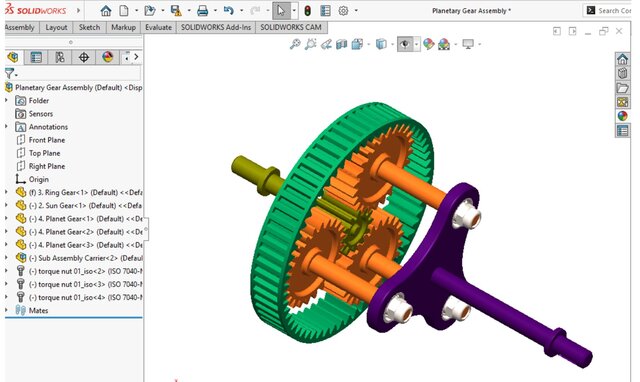The image size is (640, 382).
Task: Click the Previous View icon
Action: pyautogui.click(x=326, y=44)
